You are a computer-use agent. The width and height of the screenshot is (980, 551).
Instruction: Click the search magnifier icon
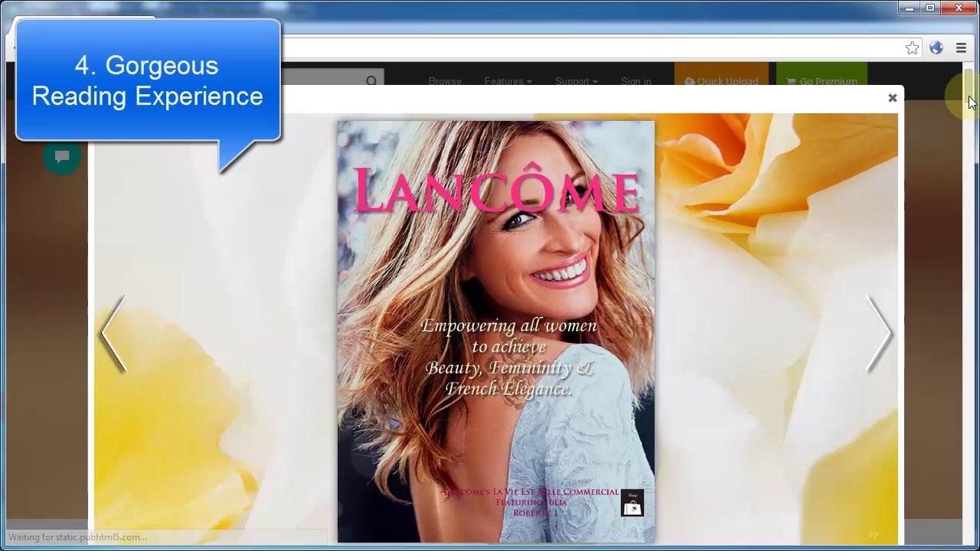click(x=371, y=80)
